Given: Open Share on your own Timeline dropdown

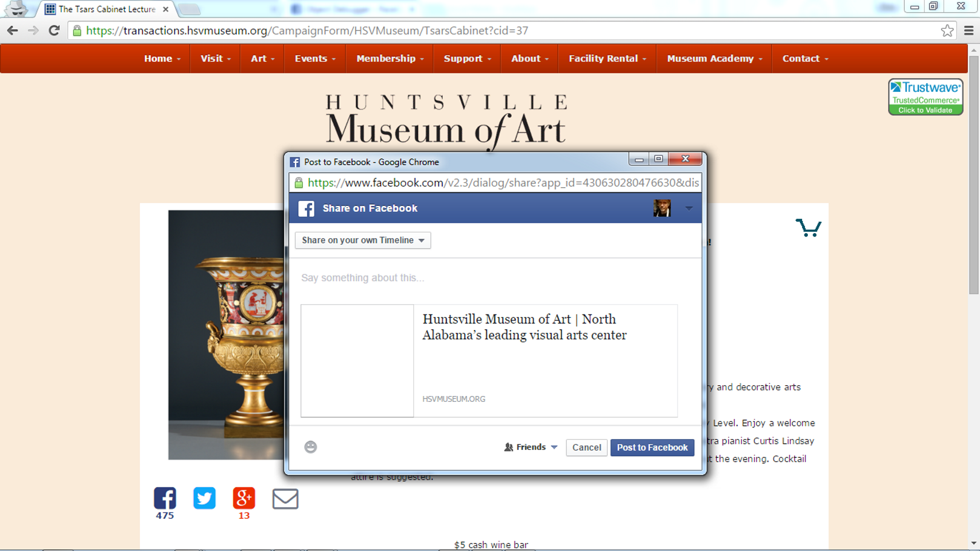Looking at the screenshot, I should (x=363, y=240).
